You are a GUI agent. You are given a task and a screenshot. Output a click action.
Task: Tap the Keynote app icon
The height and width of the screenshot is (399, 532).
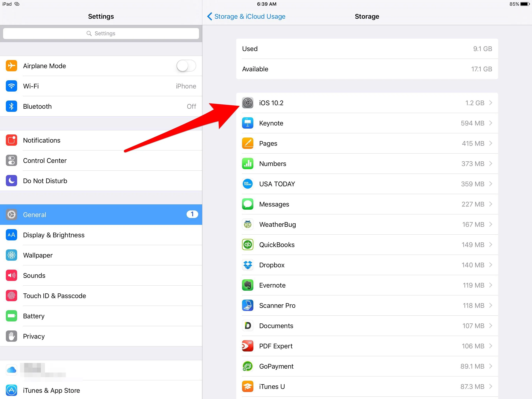tap(248, 123)
